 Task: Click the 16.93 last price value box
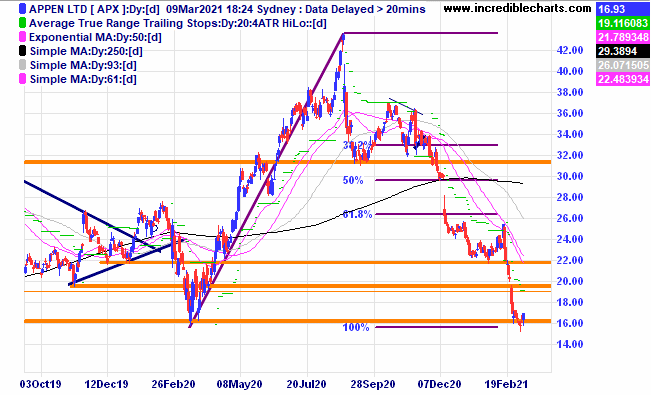[x=623, y=9]
